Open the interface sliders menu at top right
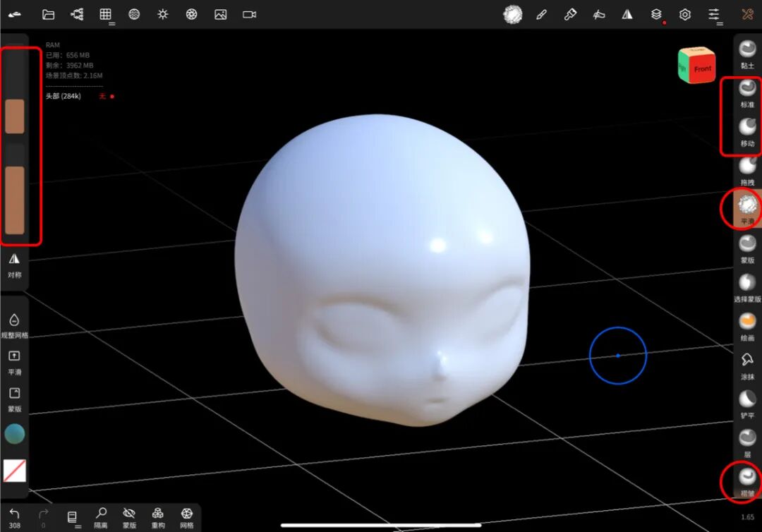 [x=714, y=15]
